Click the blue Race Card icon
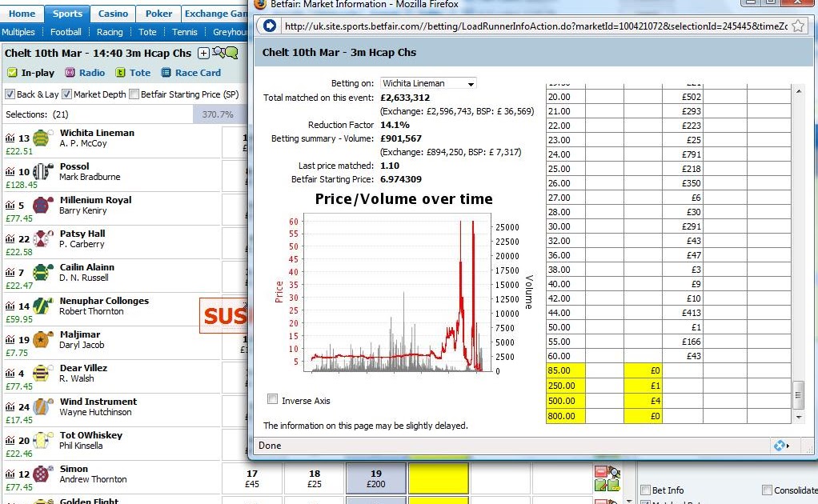Image resolution: width=818 pixels, height=504 pixels. (166, 73)
